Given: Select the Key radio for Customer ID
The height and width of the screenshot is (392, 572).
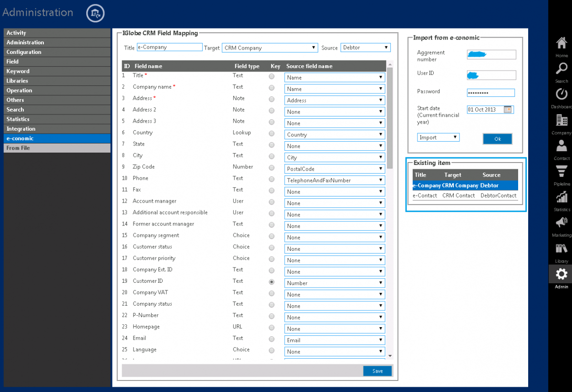Looking at the screenshot, I should (272, 282).
